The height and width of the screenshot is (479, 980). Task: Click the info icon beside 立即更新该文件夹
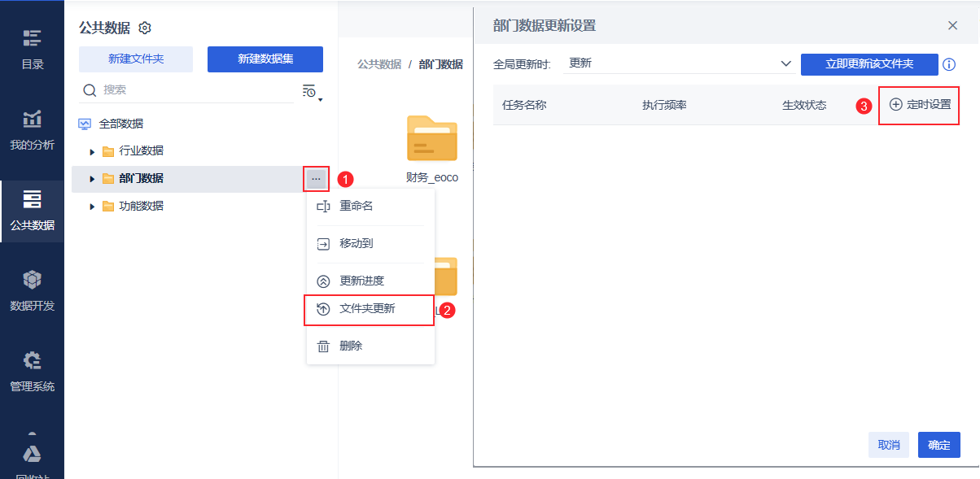(x=948, y=64)
